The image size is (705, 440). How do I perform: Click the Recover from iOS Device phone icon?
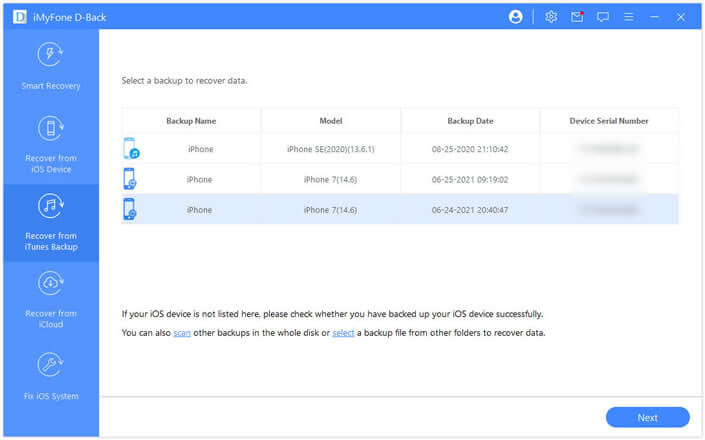pyautogui.click(x=50, y=128)
